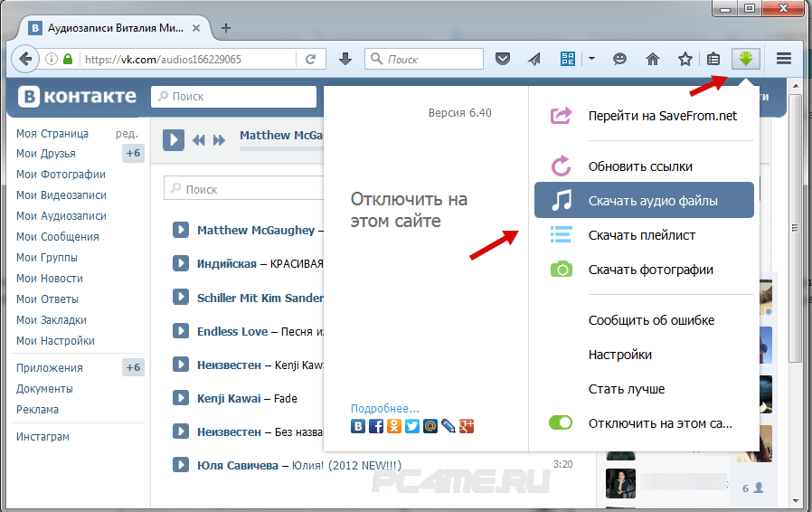Play the Kenji Kawai – Fade track
The height and width of the screenshot is (512, 812).
(x=181, y=398)
